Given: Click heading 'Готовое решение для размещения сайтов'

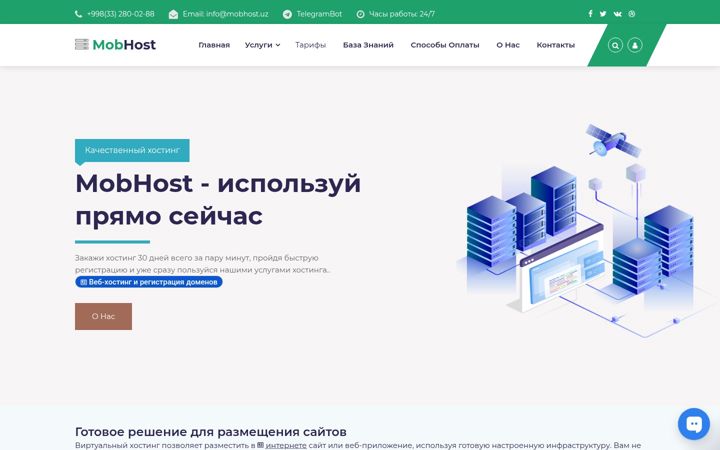Looking at the screenshot, I should click(x=211, y=432).
